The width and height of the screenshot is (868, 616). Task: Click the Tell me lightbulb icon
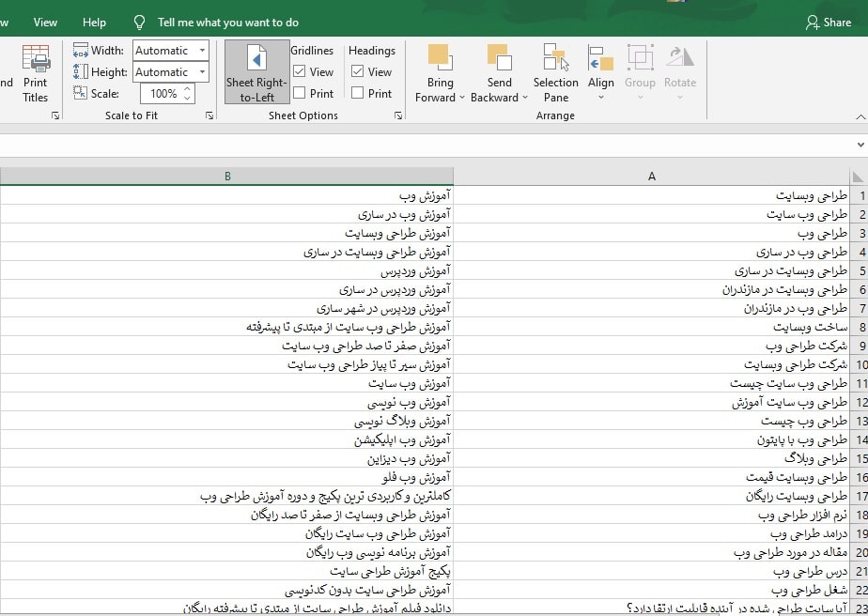click(139, 23)
